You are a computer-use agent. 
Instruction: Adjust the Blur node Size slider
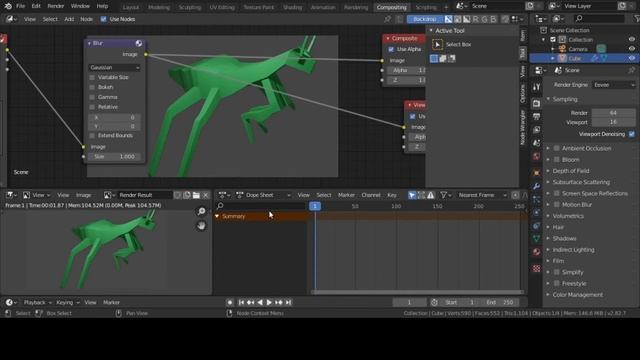pos(114,157)
